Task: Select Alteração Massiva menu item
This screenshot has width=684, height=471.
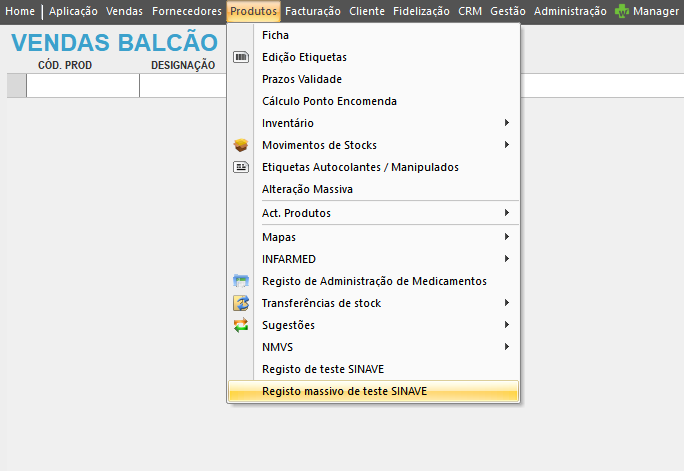Action: click(307, 189)
